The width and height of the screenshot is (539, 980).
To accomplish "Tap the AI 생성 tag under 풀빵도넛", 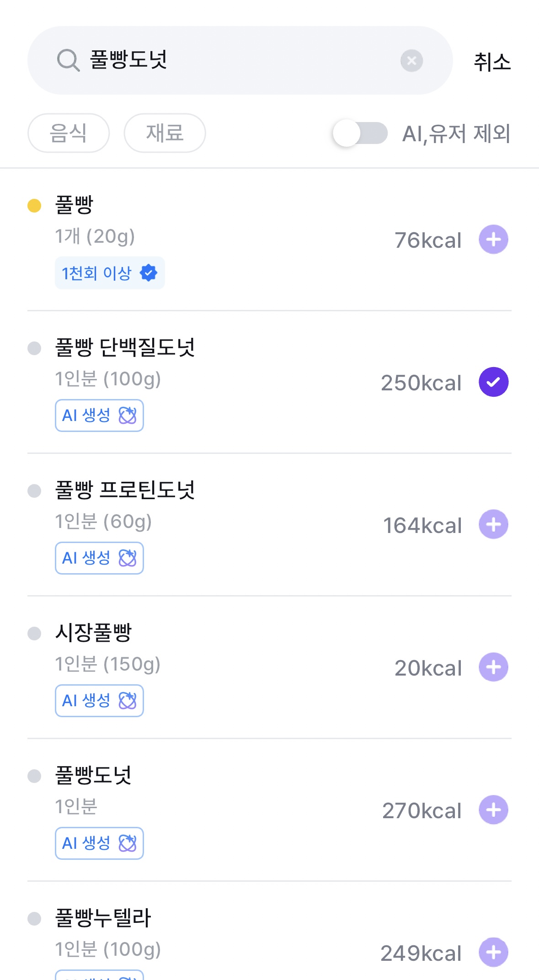I will 99,843.
